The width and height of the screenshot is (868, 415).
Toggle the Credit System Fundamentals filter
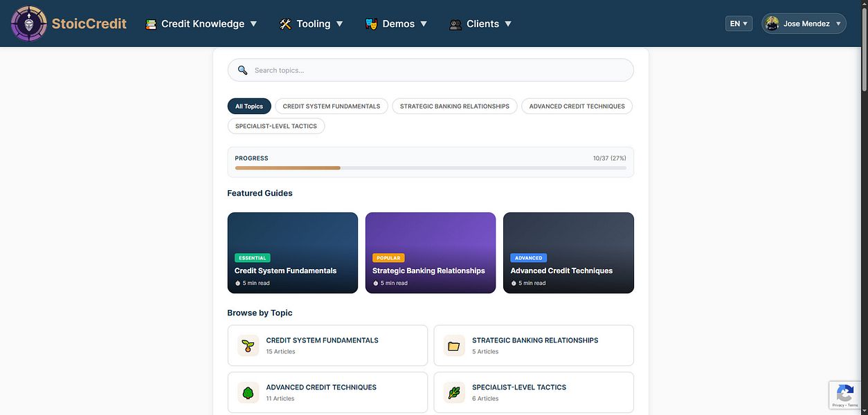click(x=331, y=106)
